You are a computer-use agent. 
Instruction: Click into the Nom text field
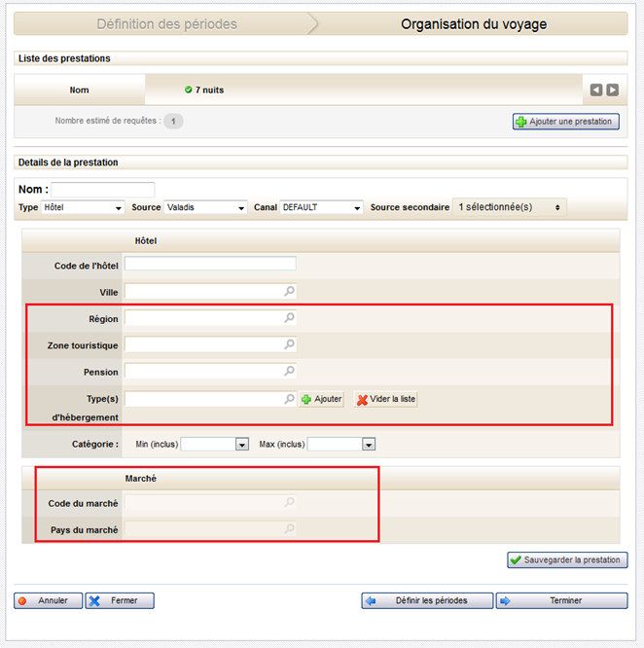[x=103, y=190]
